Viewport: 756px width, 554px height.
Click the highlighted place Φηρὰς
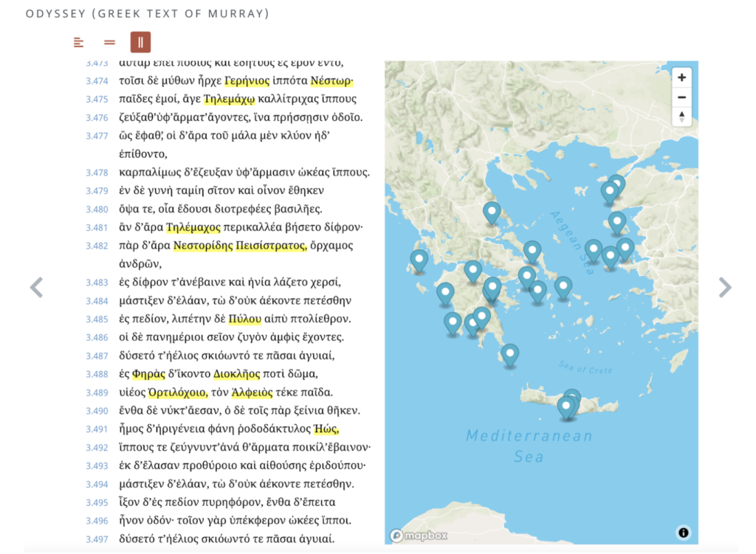click(148, 374)
